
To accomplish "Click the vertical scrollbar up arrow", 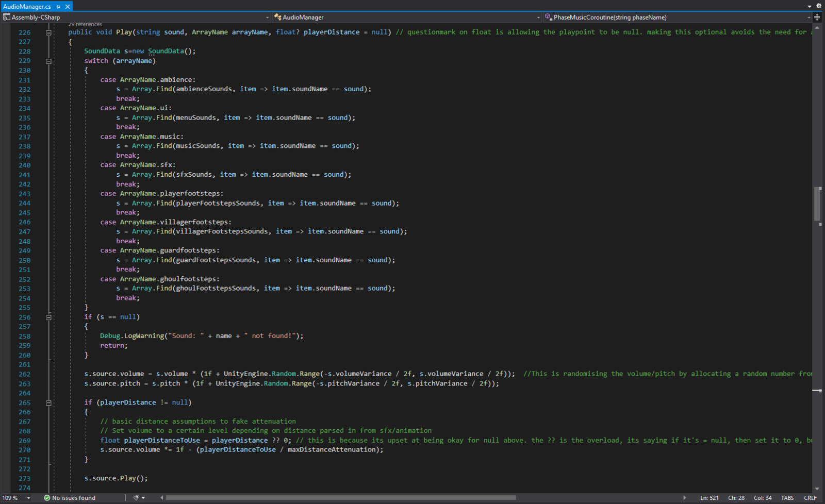I will (x=817, y=28).
